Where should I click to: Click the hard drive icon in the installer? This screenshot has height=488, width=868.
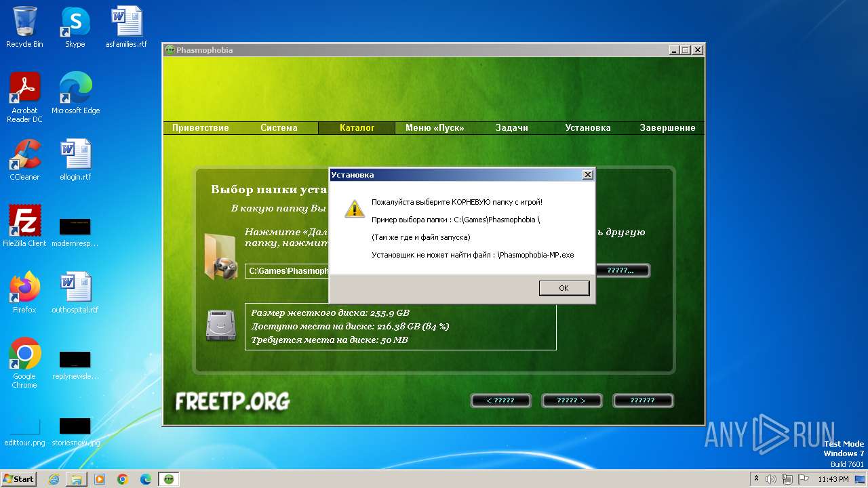[x=220, y=325]
